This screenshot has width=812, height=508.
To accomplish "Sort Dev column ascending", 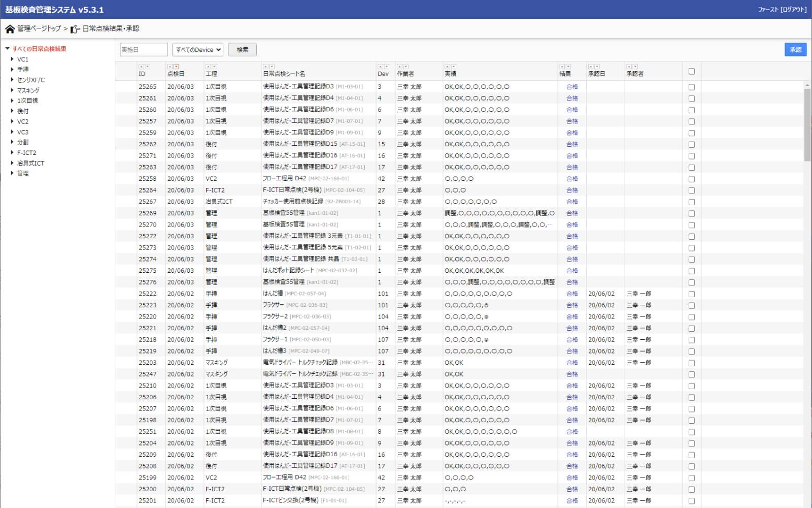I will click(380, 67).
